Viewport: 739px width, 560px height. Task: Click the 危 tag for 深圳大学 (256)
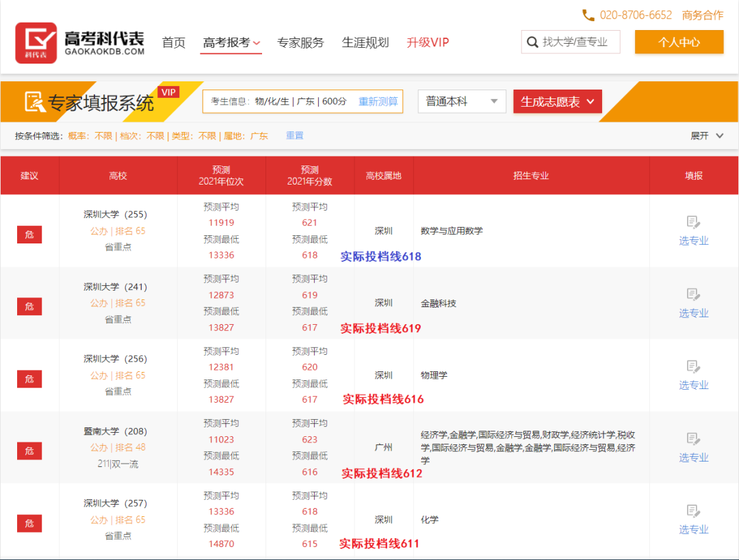[x=29, y=379]
